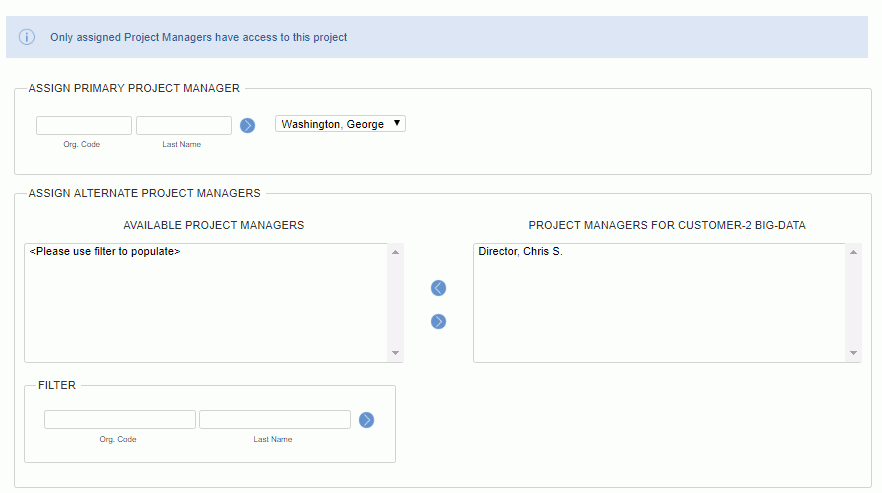Click the banner text about Project Managers access
The image size is (882, 493).
pos(199,37)
